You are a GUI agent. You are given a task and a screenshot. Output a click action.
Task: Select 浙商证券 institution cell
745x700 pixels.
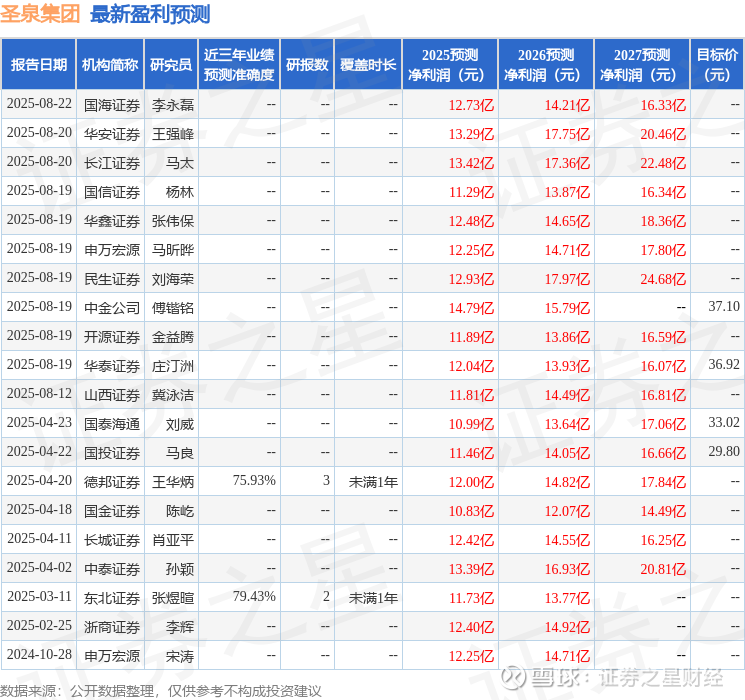click(x=112, y=627)
